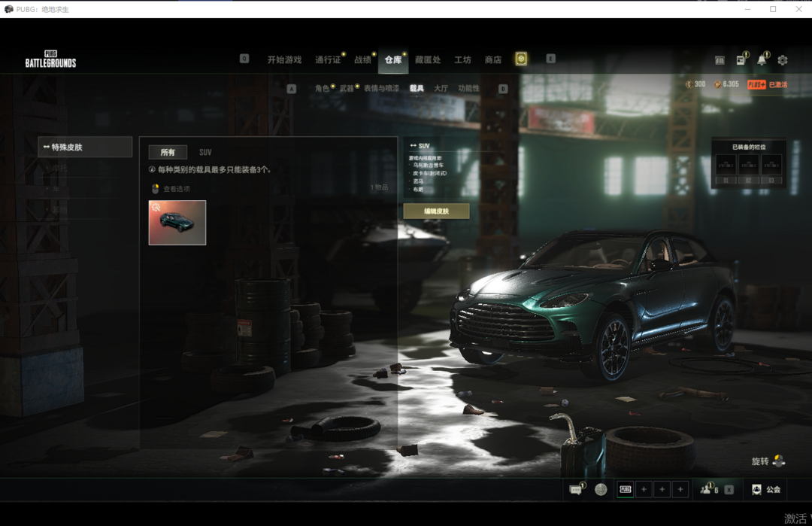Open the notifications bell icon
This screenshot has height=526, width=812.
762,60
